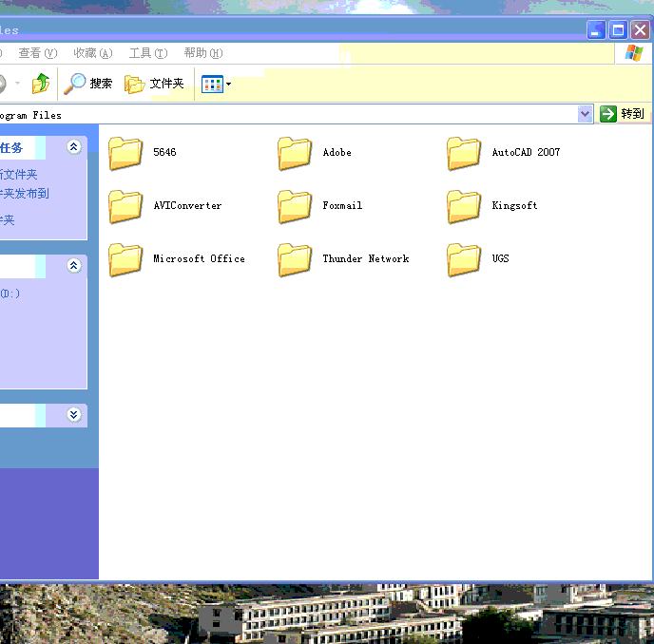Click the Windows flag logo

[634, 53]
